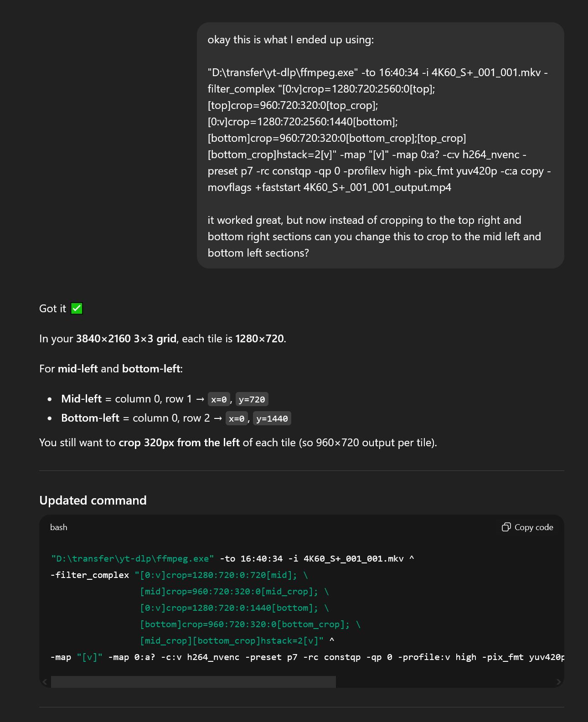Click the bold 3840×2160 3×3 grid text
Screen dimensions: 588x722
click(x=126, y=339)
